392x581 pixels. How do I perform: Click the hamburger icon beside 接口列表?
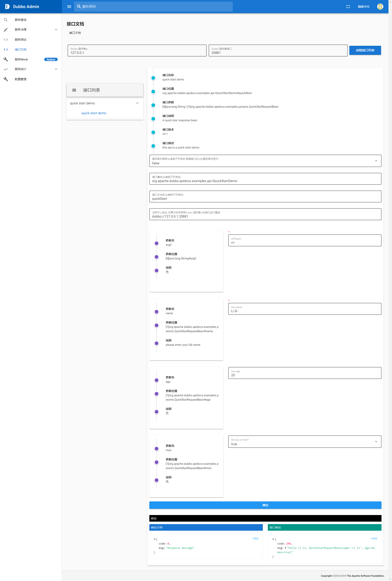coord(74,90)
